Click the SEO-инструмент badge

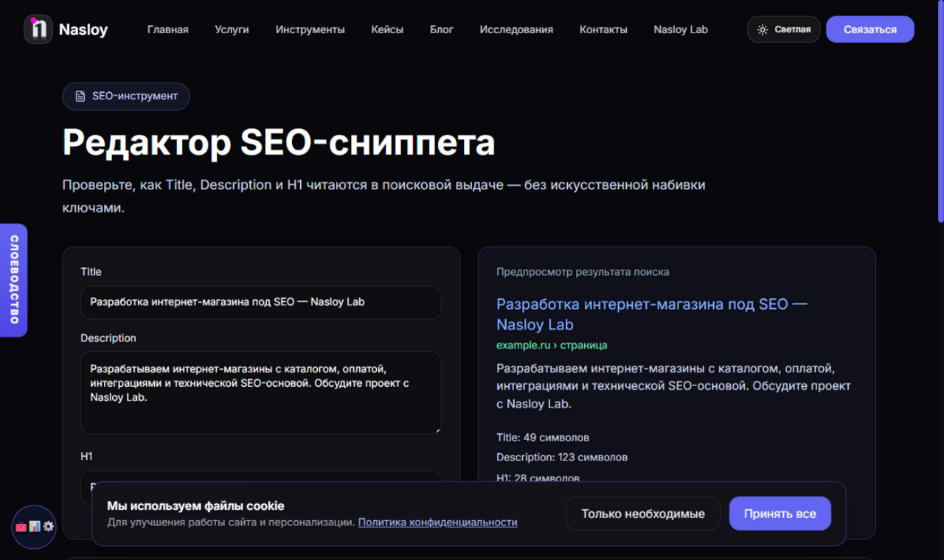pos(126,97)
